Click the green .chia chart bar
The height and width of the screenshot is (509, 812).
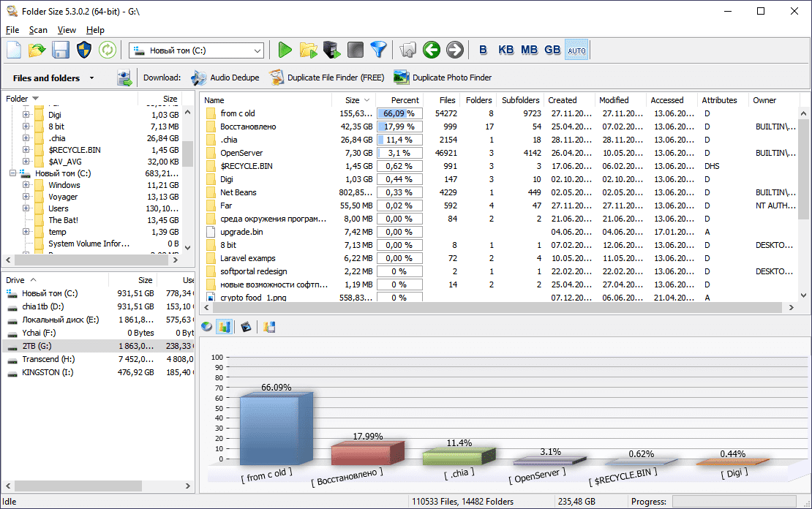458,456
